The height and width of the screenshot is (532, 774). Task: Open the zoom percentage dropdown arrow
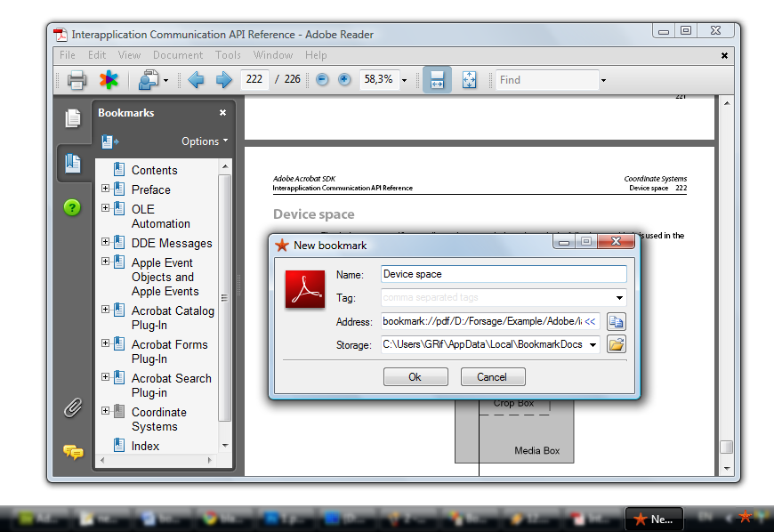pos(404,80)
